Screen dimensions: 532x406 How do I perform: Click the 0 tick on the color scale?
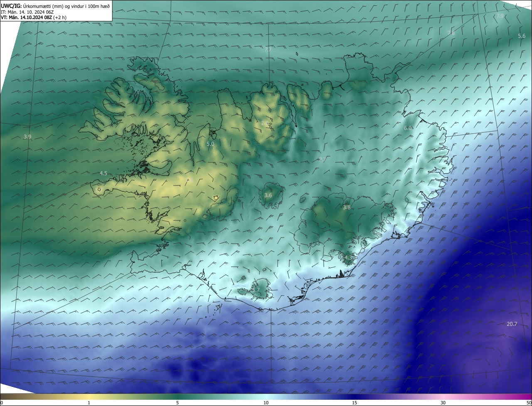tap(2, 403)
